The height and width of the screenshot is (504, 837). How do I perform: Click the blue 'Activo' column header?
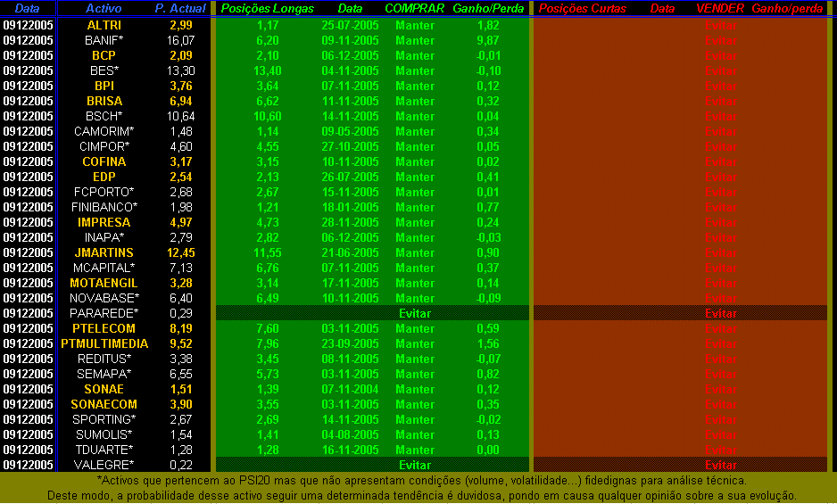click(x=104, y=9)
